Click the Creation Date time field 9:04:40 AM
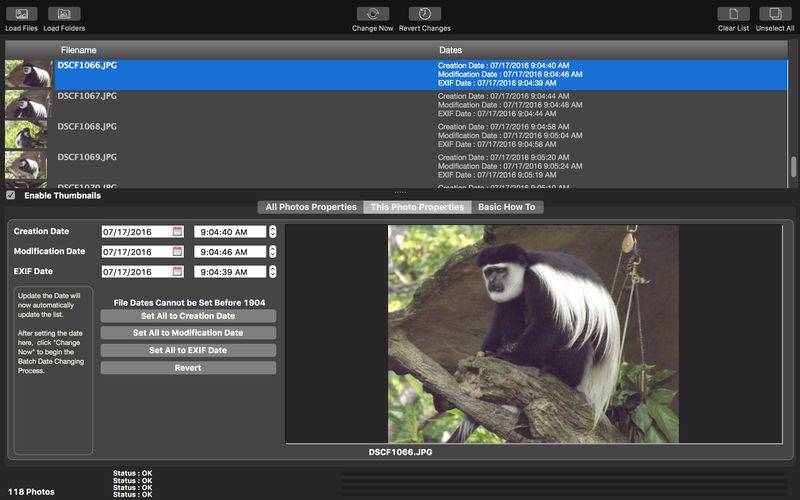The image size is (800, 500). click(x=230, y=232)
